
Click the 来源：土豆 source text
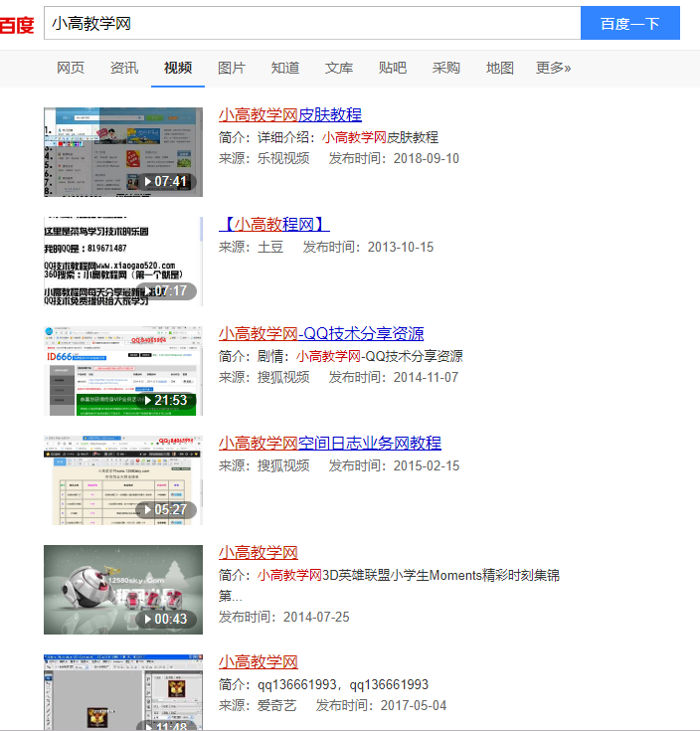point(252,247)
